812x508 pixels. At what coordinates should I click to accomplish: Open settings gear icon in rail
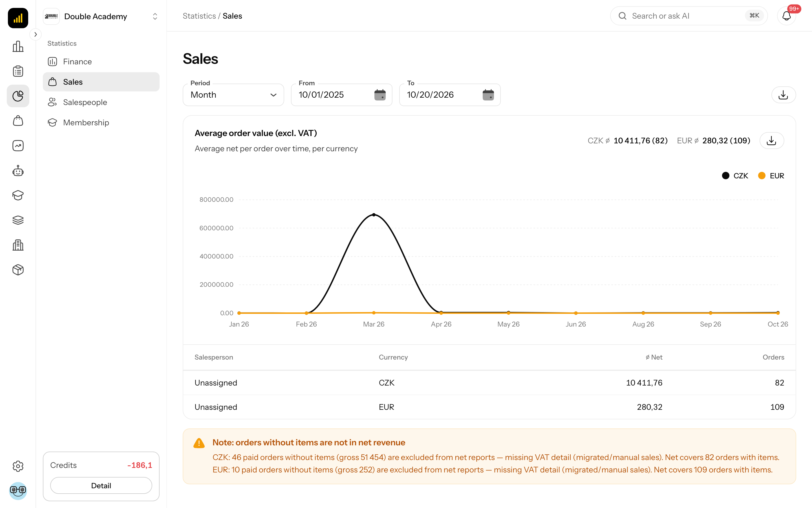[x=18, y=466]
